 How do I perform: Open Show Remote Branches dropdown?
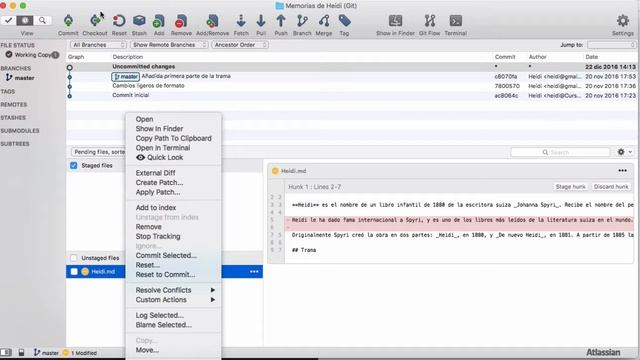pos(169,45)
